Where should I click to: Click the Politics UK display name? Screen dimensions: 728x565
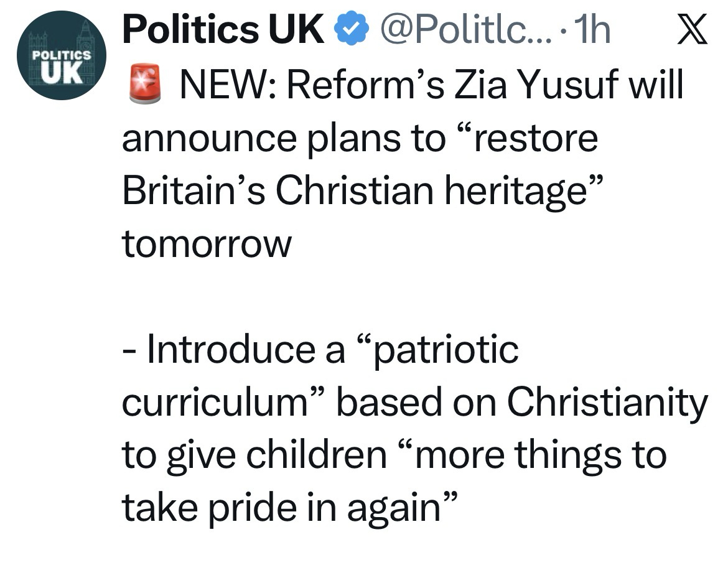pyautogui.click(x=223, y=29)
